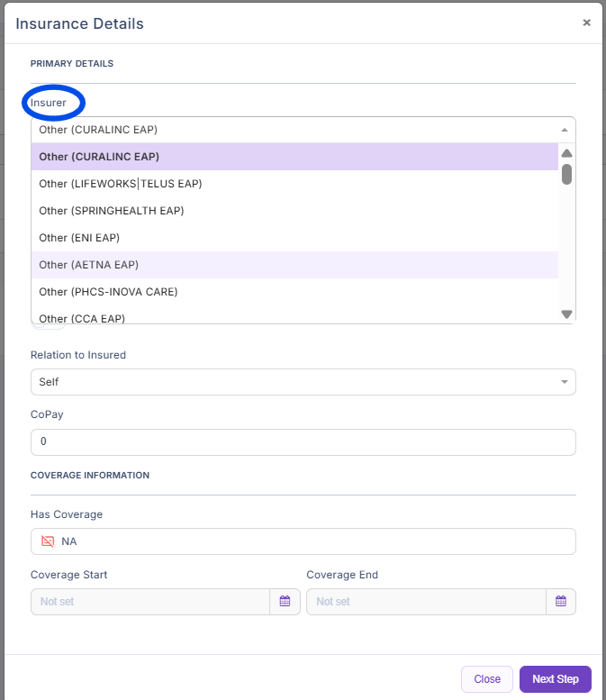Click the insurer list scrollbar thumb
This screenshot has height=700, width=606.
pyautogui.click(x=566, y=174)
